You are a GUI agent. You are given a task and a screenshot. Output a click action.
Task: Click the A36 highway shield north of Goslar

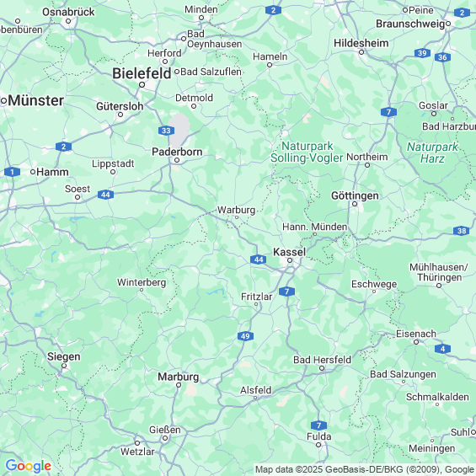(442, 57)
